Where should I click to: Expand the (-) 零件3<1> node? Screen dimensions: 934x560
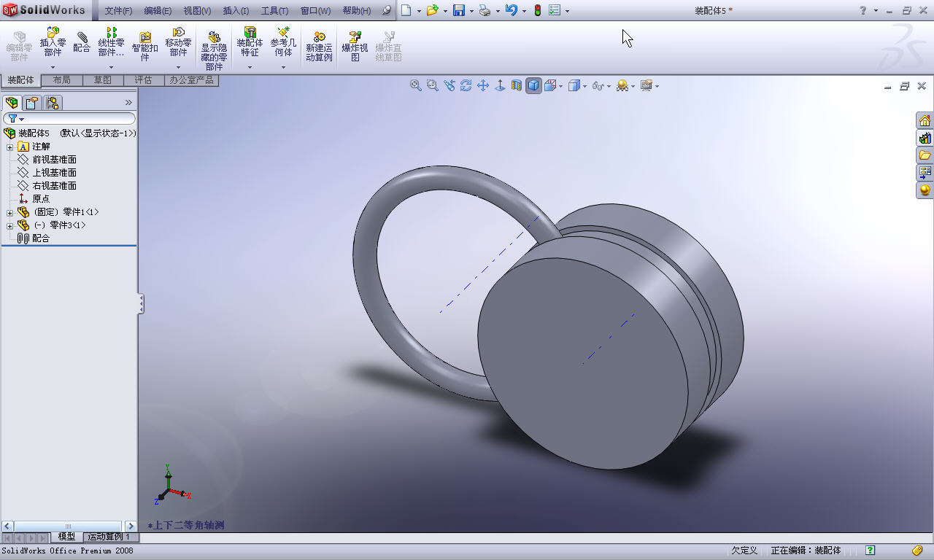[x=9, y=225]
